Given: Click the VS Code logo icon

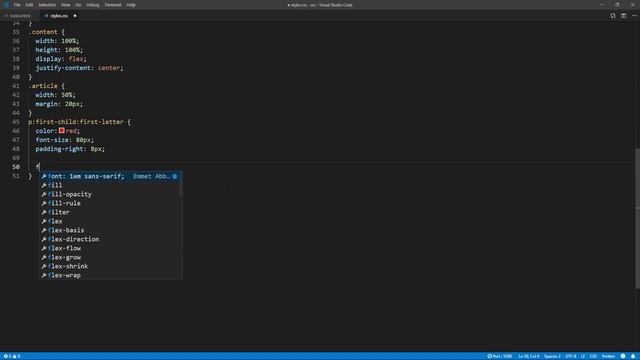Looking at the screenshot, I should point(6,5).
